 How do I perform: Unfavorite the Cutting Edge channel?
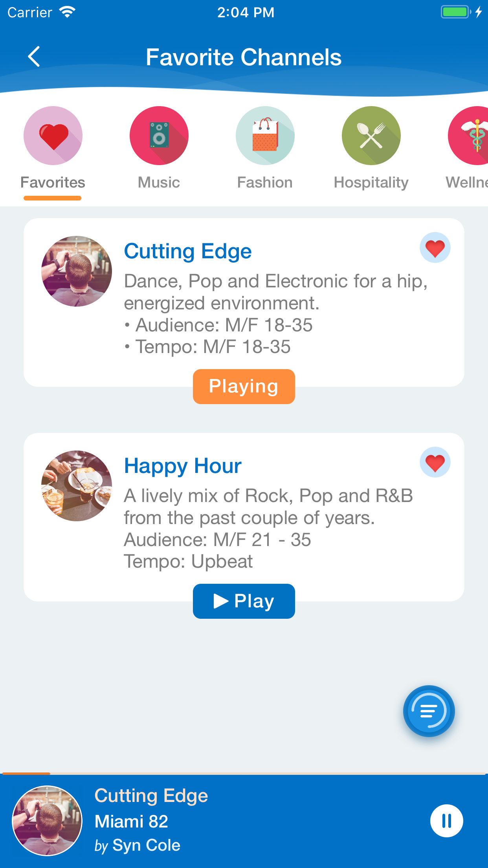coord(435,248)
